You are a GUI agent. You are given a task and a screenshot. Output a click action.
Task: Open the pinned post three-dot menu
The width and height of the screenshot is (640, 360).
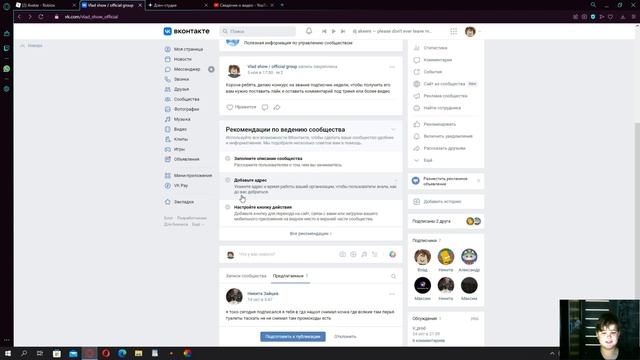click(x=392, y=67)
